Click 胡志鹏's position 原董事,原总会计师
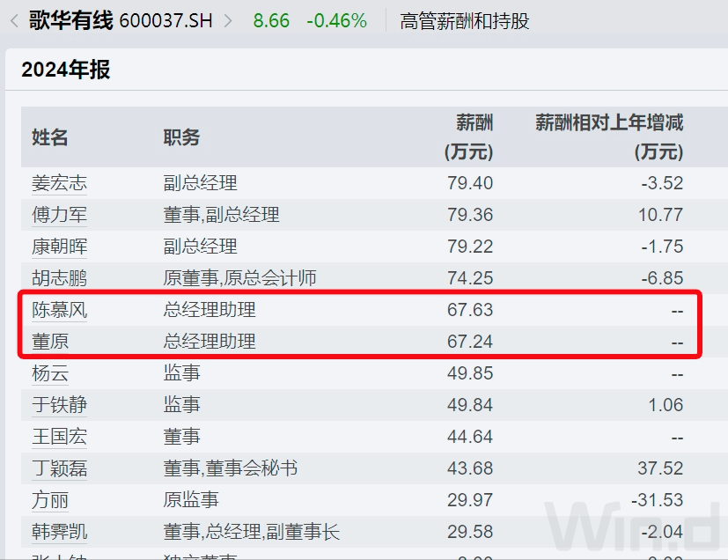 [239, 278]
